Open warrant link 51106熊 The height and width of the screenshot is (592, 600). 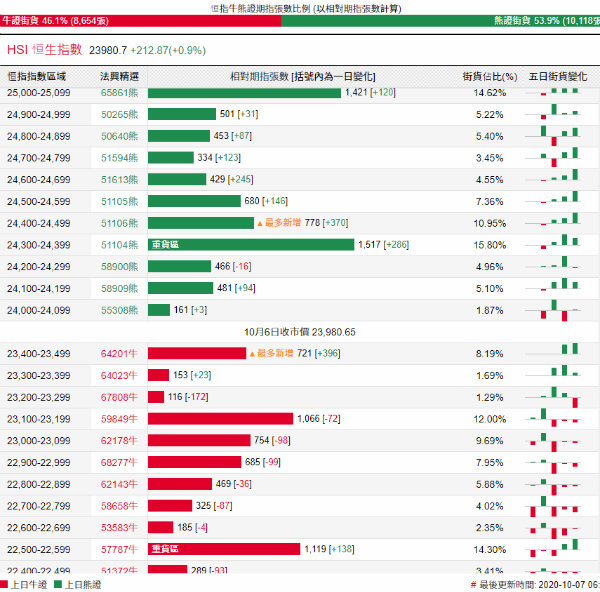[119, 223]
